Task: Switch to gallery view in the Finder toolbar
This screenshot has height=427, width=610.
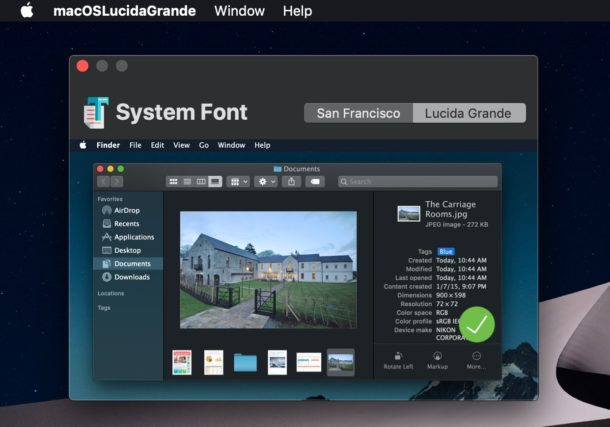Action: click(215, 182)
